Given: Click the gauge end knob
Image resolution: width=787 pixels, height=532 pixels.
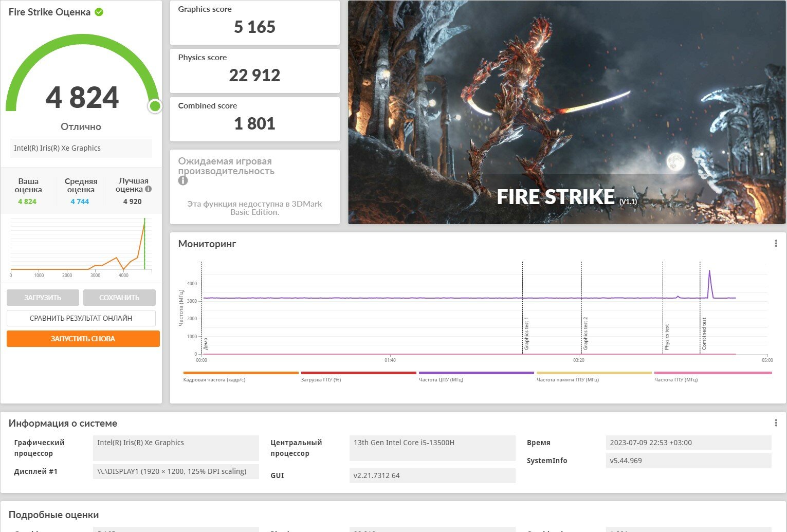Looking at the screenshot, I should pyautogui.click(x=155, y=106).
